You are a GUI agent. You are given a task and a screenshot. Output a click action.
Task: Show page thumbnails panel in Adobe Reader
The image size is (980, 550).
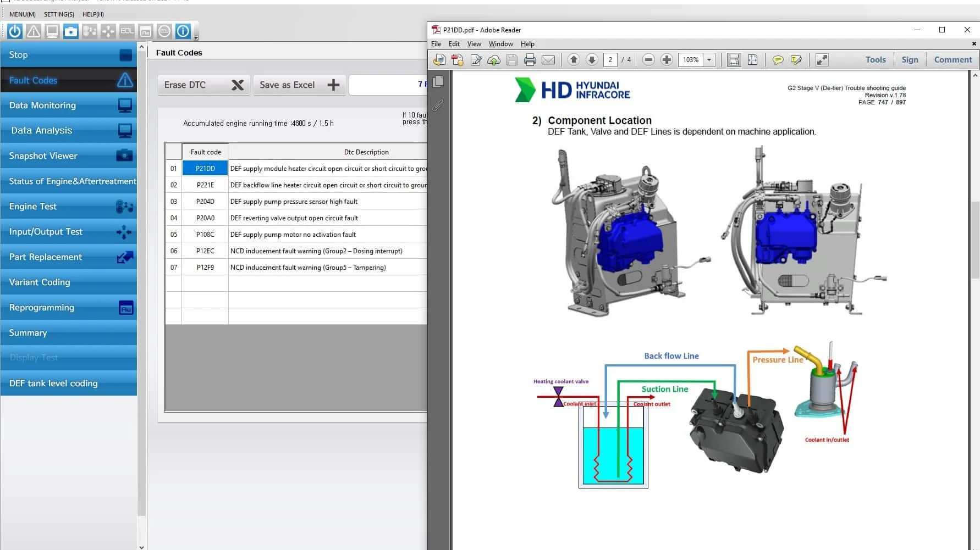point(438,82)
